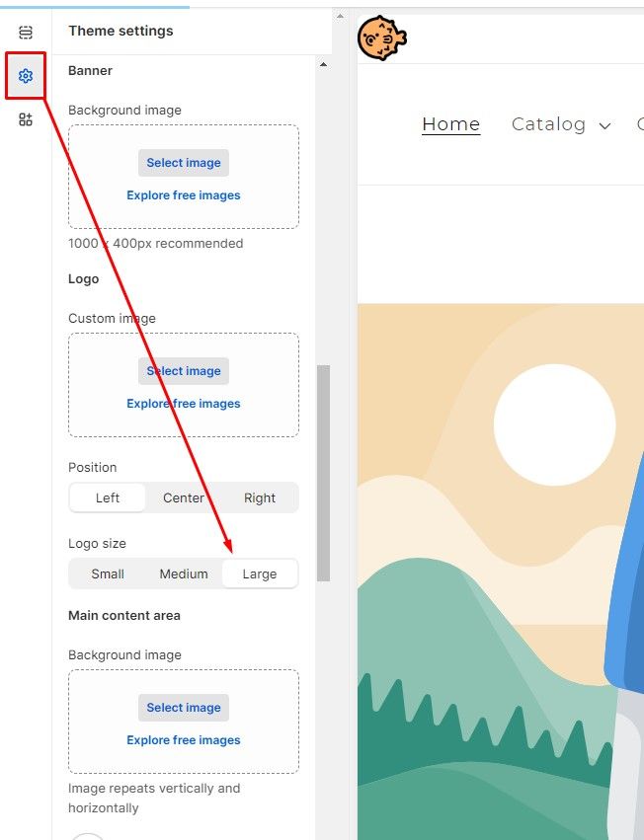Choose Medium logo size

tap(184, 573)
